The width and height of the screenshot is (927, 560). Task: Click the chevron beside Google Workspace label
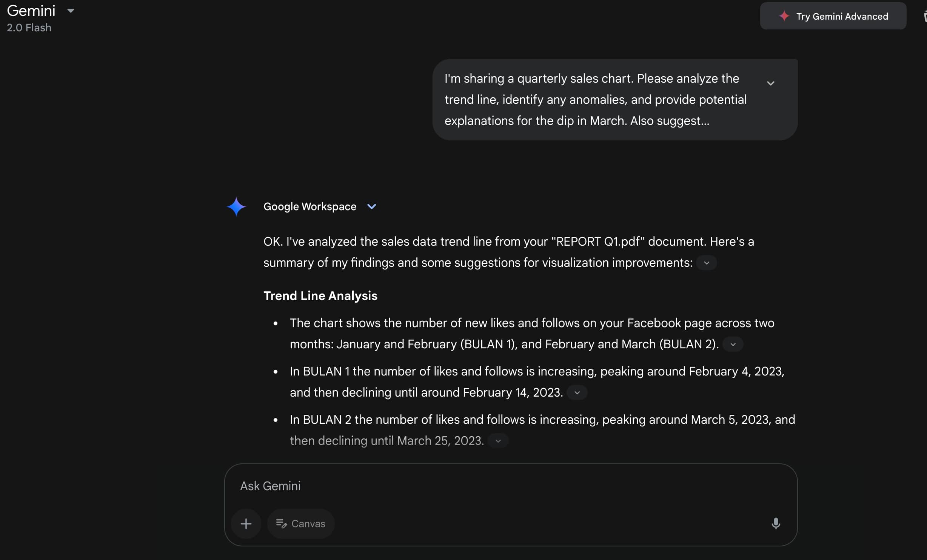(x=371, y=206)
